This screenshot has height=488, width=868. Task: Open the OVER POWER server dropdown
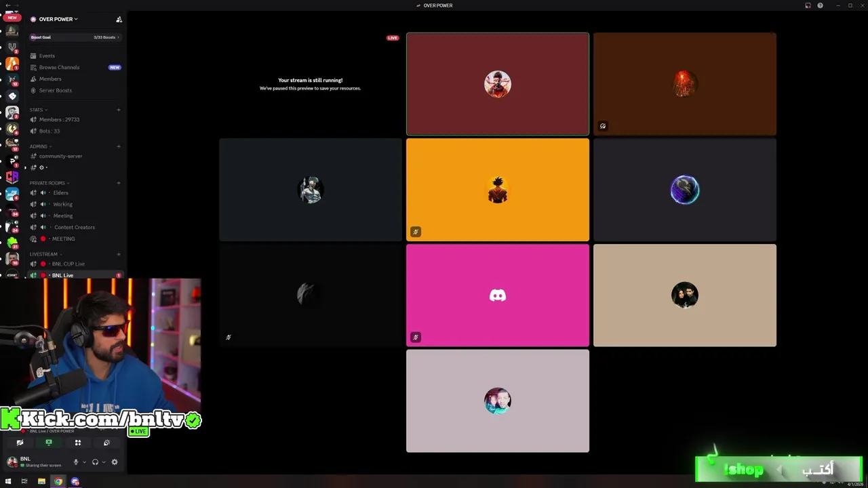point(58,19)
